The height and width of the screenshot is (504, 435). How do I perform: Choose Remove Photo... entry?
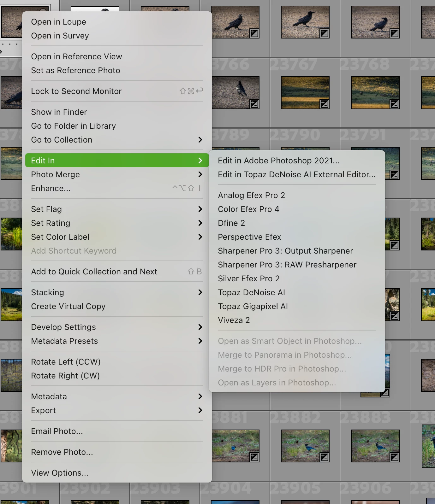point(117,452)
